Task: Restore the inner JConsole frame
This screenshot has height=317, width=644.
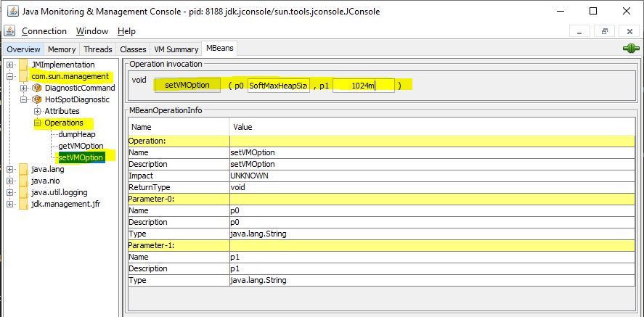Action: [605, 31]
